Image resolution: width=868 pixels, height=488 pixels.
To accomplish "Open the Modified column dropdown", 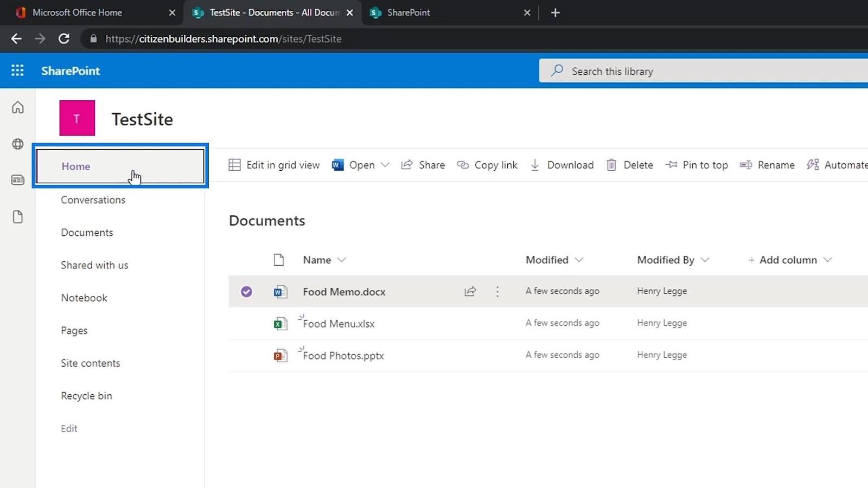I will (x=579, y=260).
